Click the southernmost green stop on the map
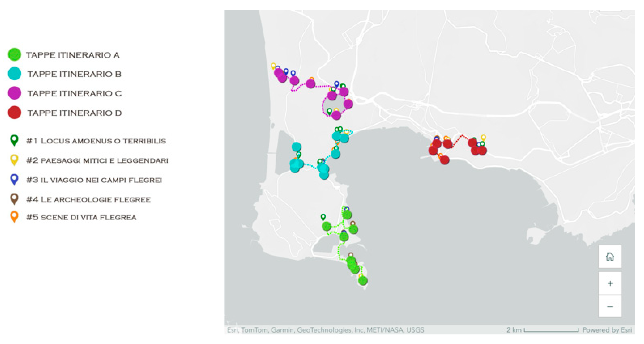Screen dimensions: 644x344 [363, 281]
